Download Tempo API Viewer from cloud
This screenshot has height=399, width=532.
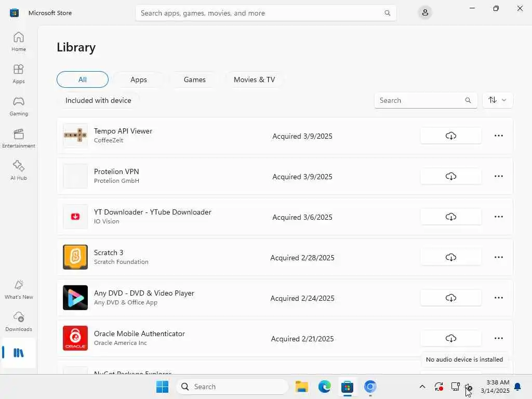(x=450, y=136)
